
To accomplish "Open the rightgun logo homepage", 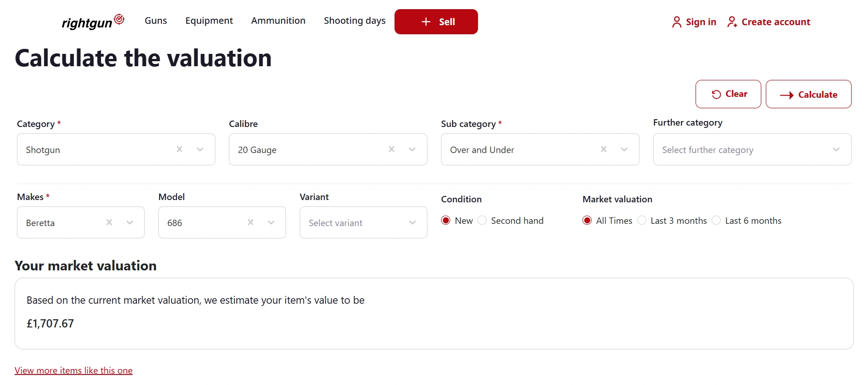I will click(93, 21).
